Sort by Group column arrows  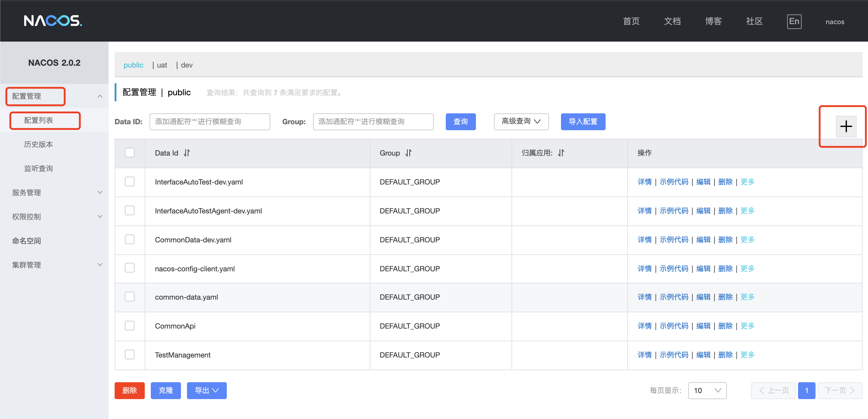point(408,153)
